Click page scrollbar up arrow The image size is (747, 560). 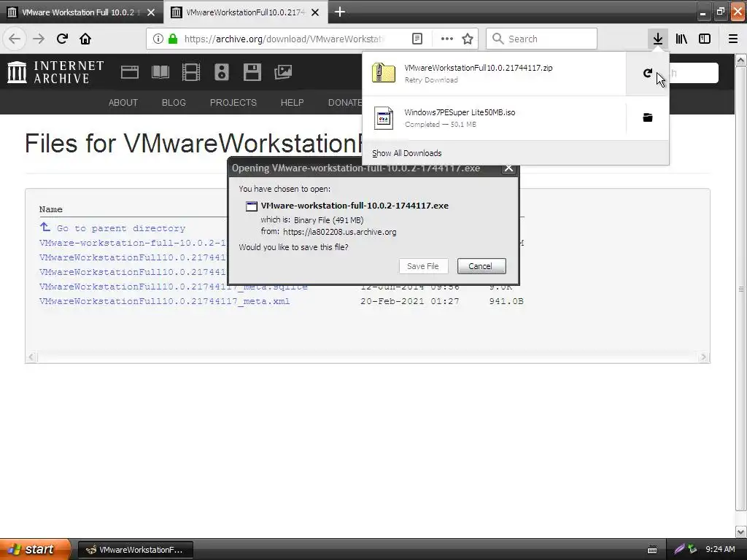[x=741, y=60]
